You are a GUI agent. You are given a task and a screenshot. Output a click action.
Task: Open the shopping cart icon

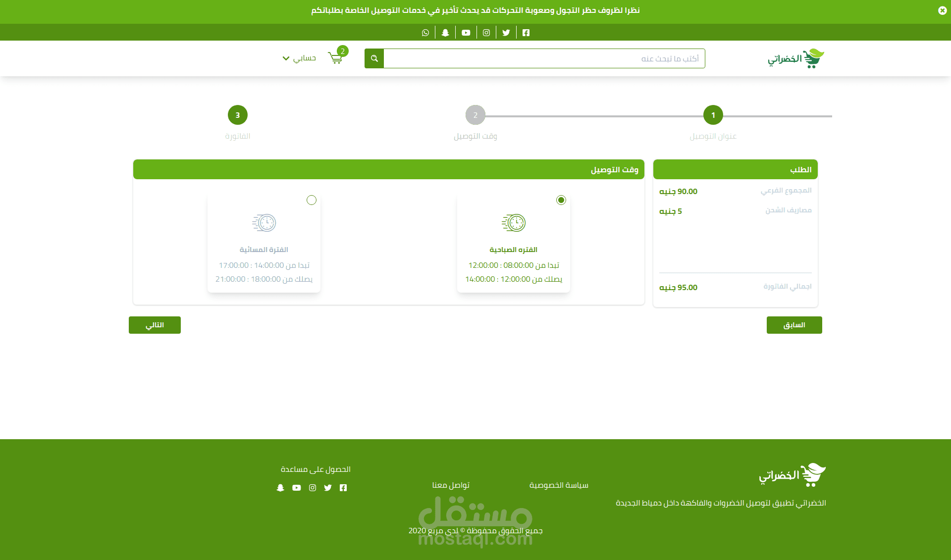click(x=336, y=58)
